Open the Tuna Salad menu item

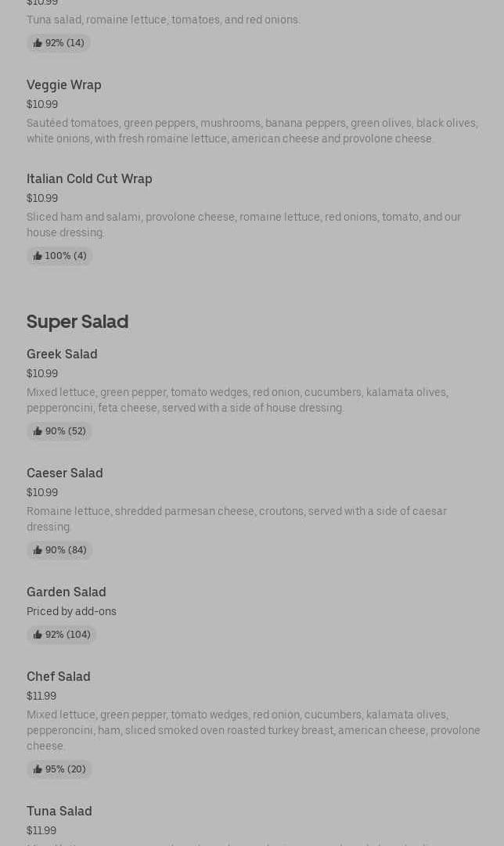[x=59, y=811]
